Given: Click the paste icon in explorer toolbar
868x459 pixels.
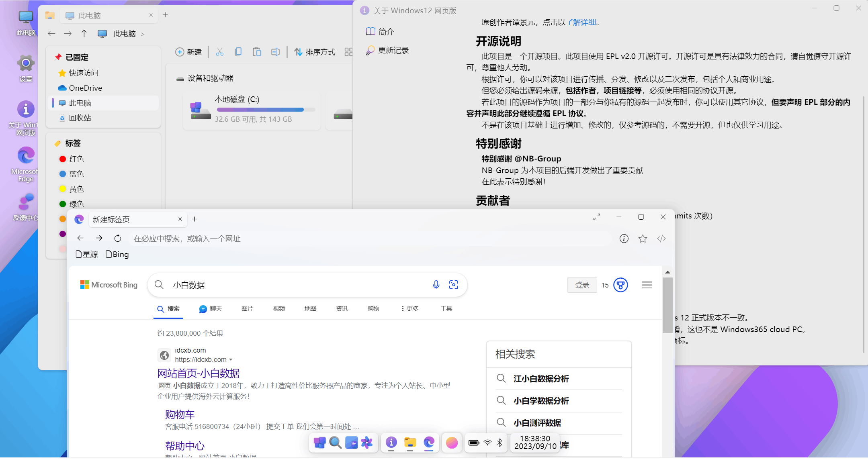Looking at the screenshot, I should tap(257, 52).
